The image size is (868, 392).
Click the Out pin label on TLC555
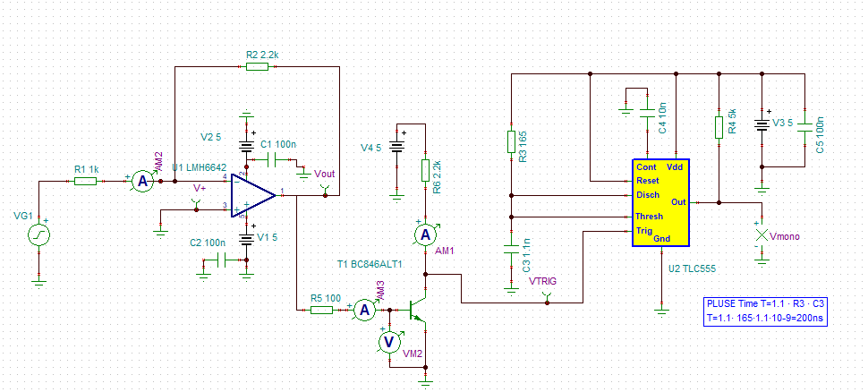click(x=678, y=202)
